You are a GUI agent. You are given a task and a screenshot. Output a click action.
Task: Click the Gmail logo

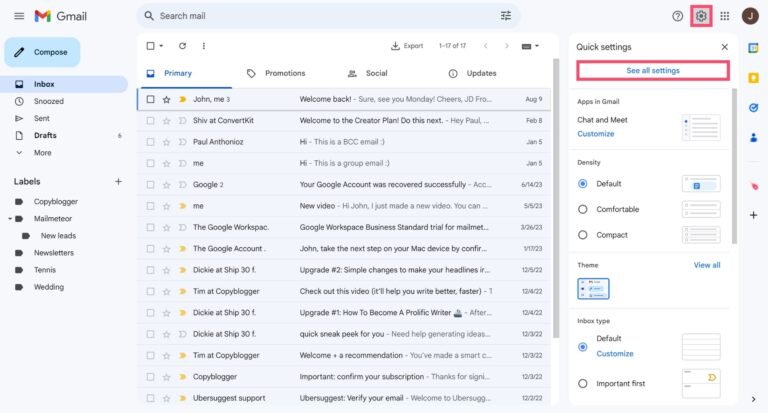[61, 16]
